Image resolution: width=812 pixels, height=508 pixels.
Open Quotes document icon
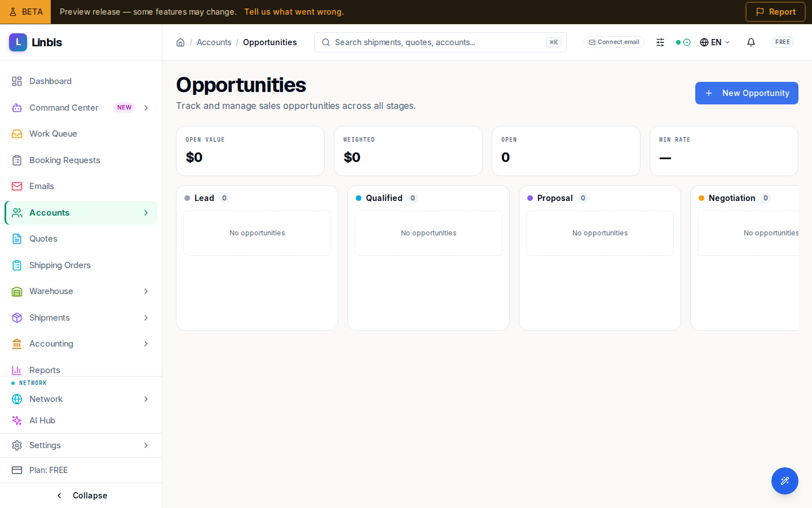[x=17, y=239]
